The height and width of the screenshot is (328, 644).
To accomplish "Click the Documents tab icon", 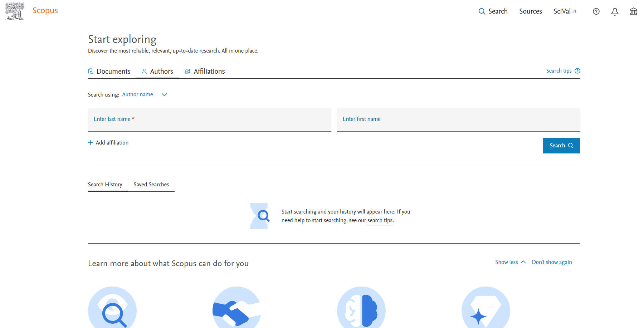I will pos(91,71).
